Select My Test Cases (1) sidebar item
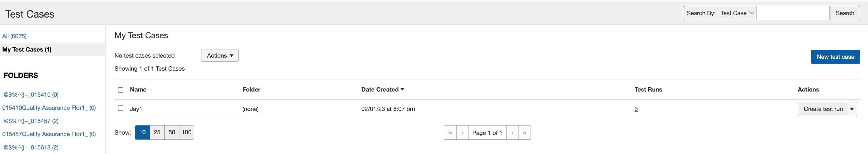This screenshot has height=154, width=868. 27,49
